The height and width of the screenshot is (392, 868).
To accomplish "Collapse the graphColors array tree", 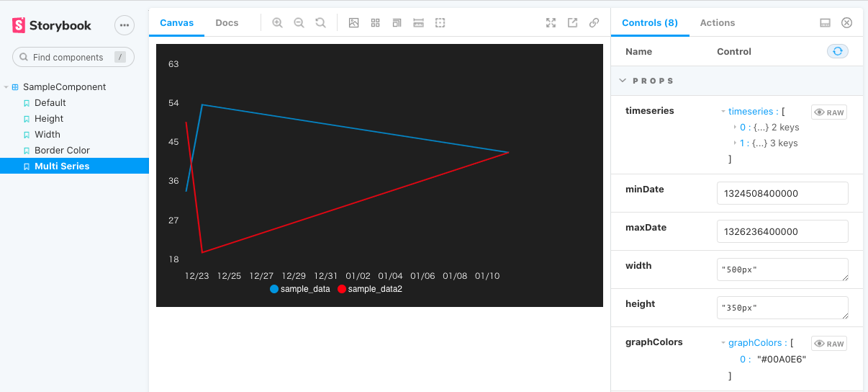I will coord(723,343).
